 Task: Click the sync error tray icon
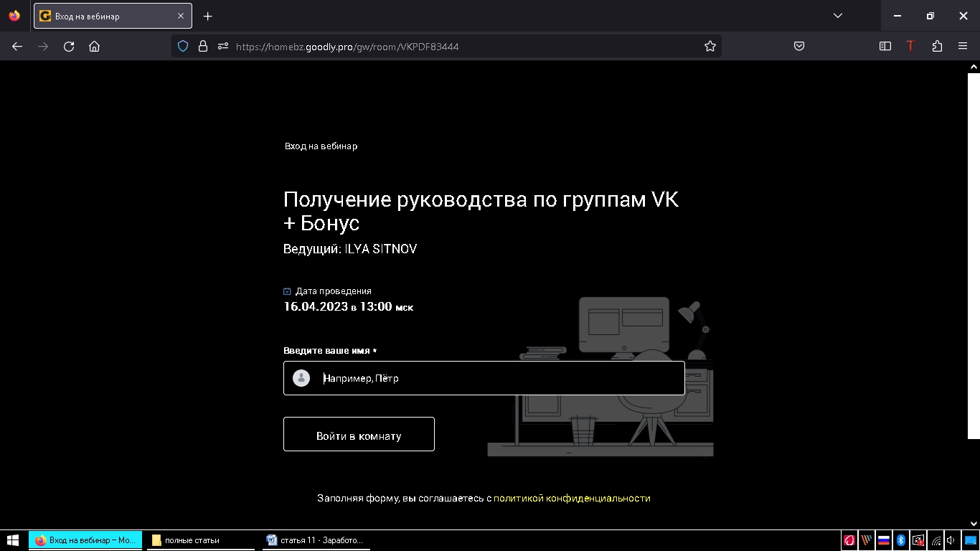(918, 540)
